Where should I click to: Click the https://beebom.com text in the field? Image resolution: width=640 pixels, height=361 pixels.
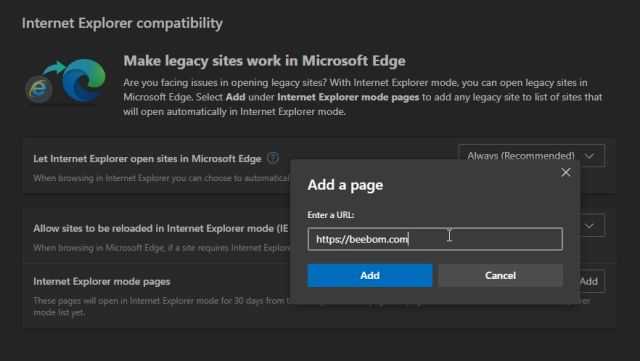click(x=362, y=239)
